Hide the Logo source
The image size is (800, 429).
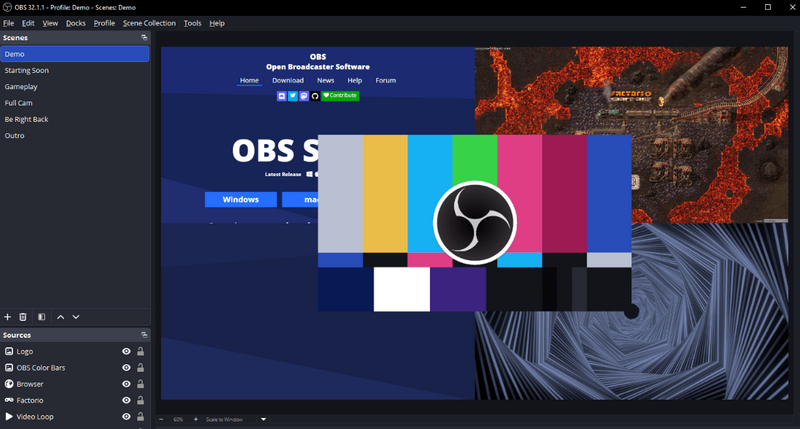[x=126, y=351]
